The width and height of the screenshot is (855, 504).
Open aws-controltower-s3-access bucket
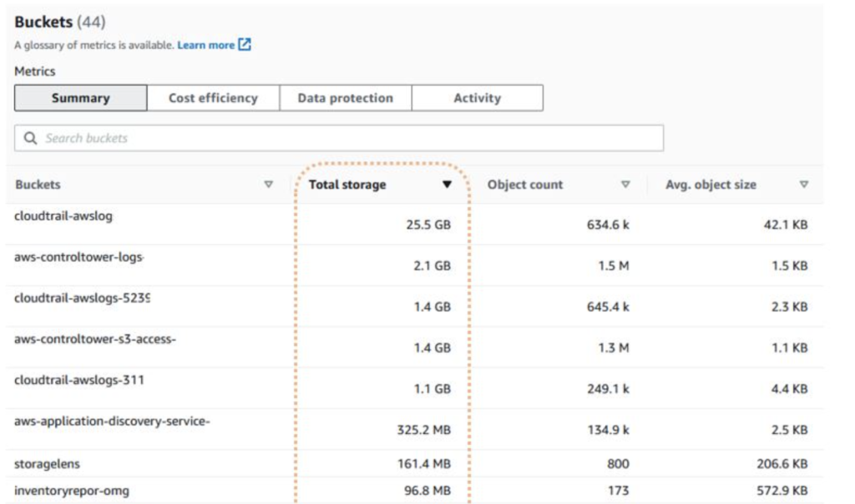95,339
